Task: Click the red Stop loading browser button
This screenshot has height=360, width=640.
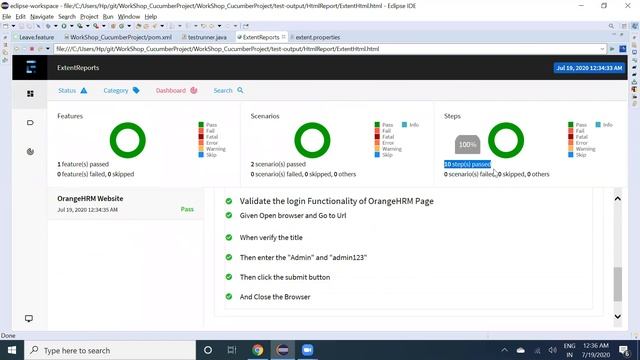Action: (x=32, y=49)
